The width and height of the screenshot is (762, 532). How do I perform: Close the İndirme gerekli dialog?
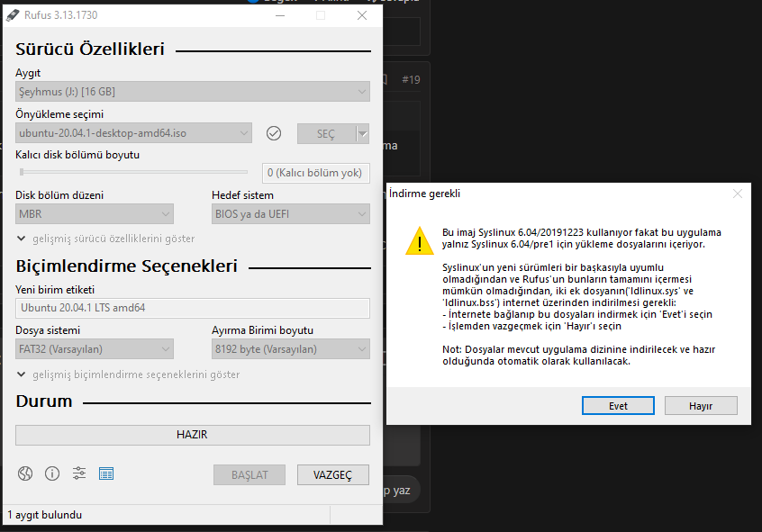(738, 194)
